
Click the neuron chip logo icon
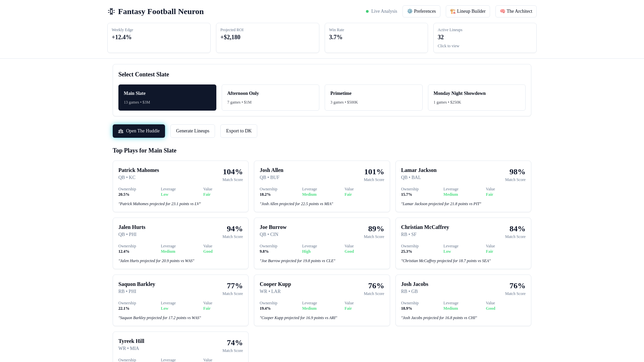pos(111,11)
